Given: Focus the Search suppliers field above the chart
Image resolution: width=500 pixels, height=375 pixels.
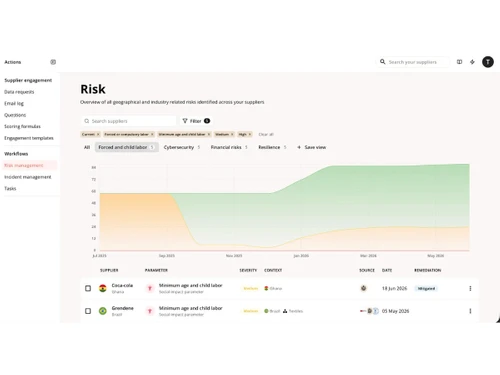Looking at the screenshot, I should (x=128, y=121).
